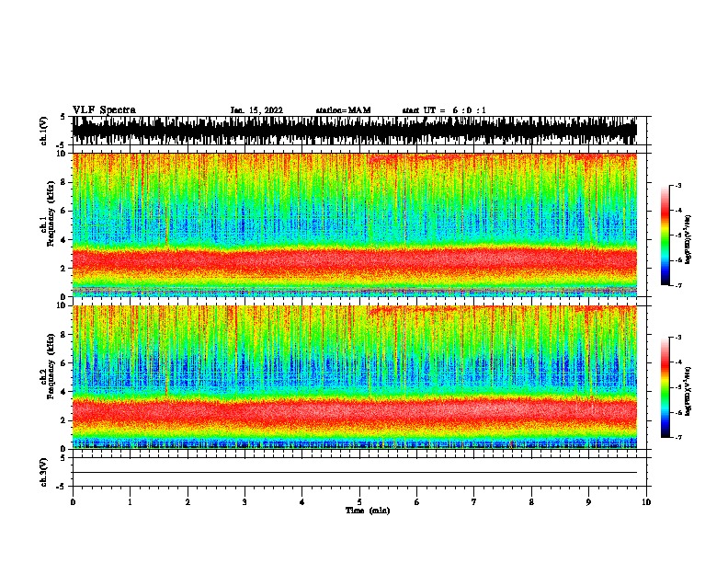Click time axis tick label "10"
The image size is (728, 563).
tap(646, 502)
